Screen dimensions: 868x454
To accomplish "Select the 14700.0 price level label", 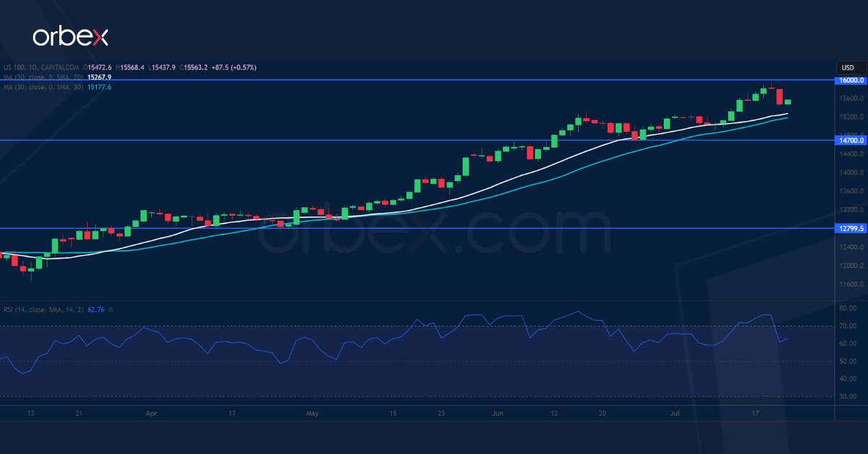I will click(x=848, y=140).
